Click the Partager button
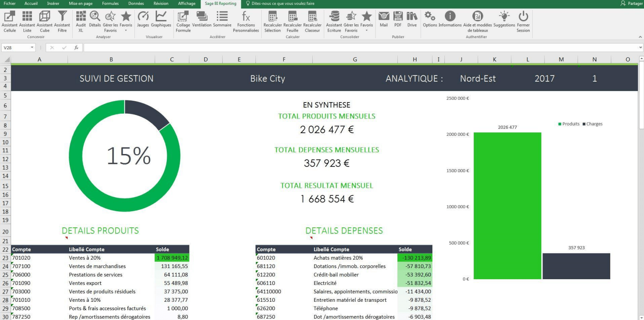644x320 pixels. tap(632, 4)
